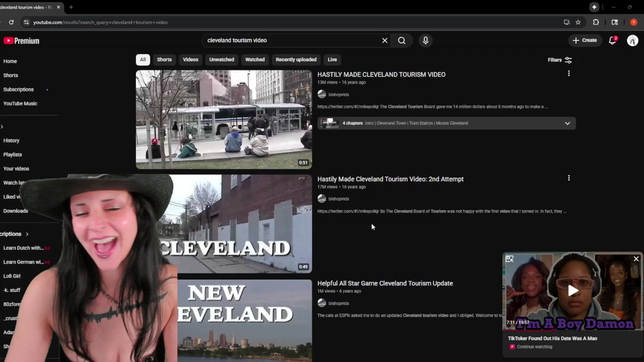Expand the 4 chapters dropdown
The image size is (644, 362).
click(x=567, y=123)
